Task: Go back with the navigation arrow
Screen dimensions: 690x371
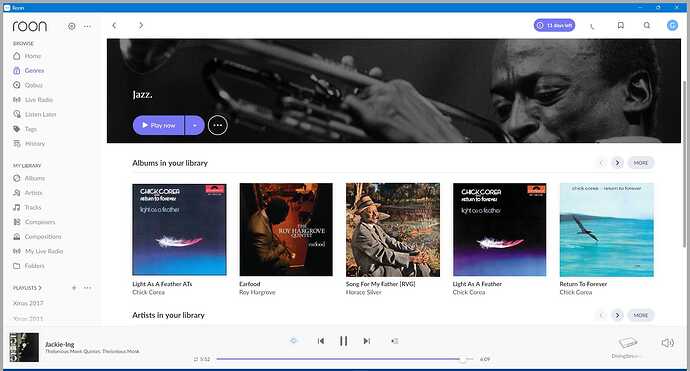Action: point(114,26)
